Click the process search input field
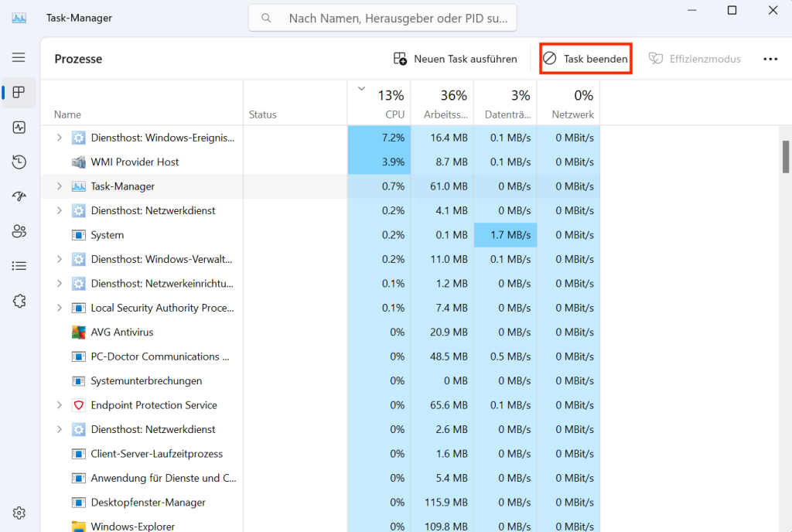Image resolution: width=792 pixels, height=532 pixels. tap(394, 18)
